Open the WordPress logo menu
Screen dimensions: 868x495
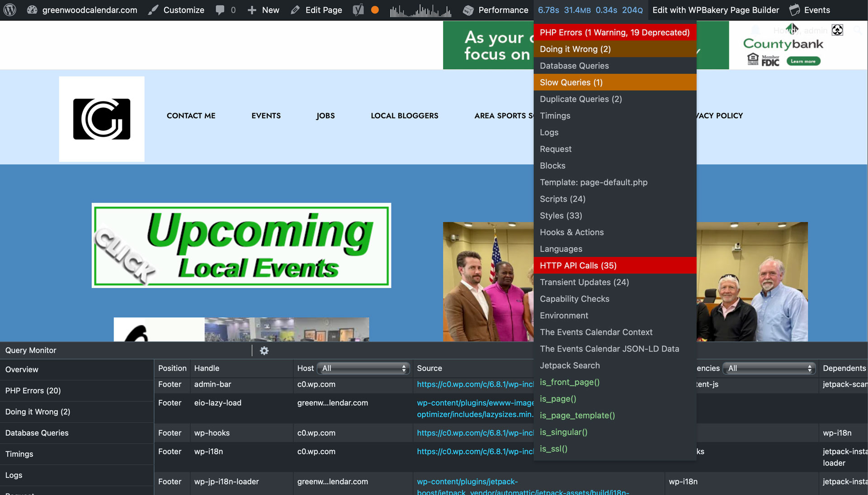tap(10, 10)
